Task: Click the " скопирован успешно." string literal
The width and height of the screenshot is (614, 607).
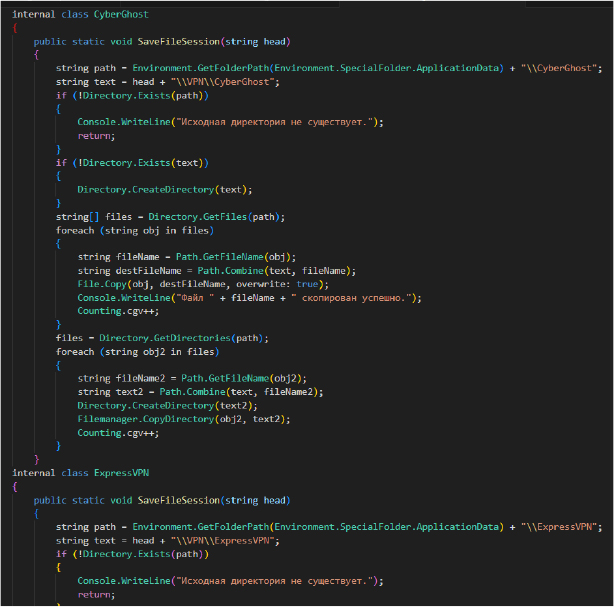Action: coord(351,298)
